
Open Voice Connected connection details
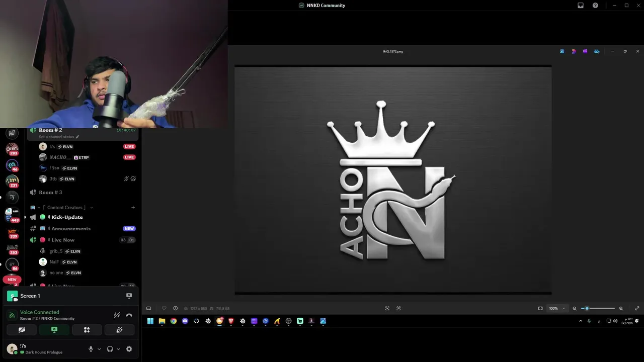40,312
